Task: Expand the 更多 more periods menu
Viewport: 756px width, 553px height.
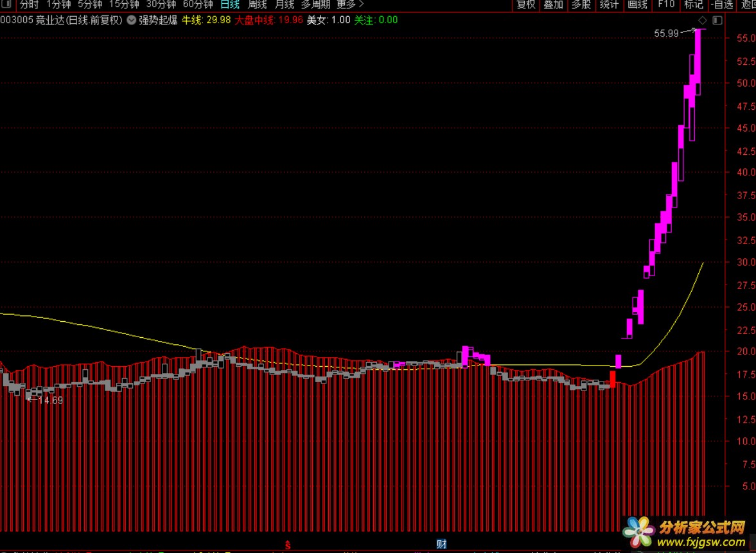Action: [349, 4]
